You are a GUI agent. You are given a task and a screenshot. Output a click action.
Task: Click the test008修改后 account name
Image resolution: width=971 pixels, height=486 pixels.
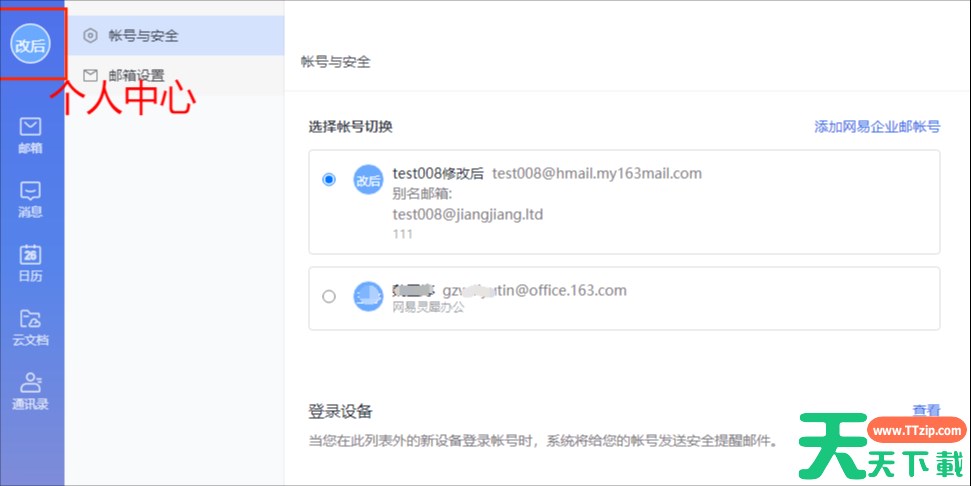click(x=438, y=173)
